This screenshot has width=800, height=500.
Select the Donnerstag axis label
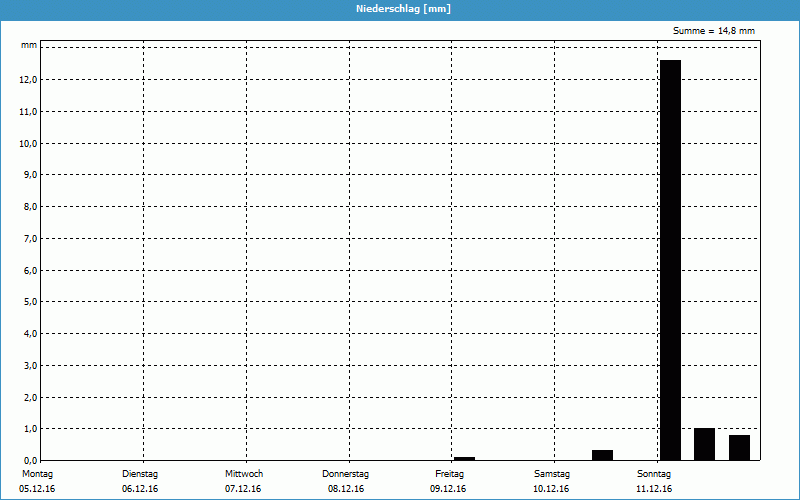pyautogui.click(x=346, y=473)
